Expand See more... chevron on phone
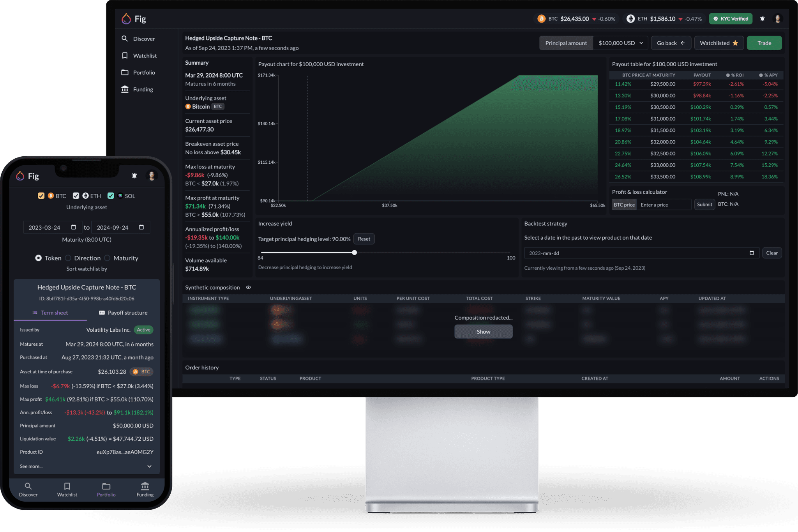This screenshot has height=532, width=798. click(149, 467)
